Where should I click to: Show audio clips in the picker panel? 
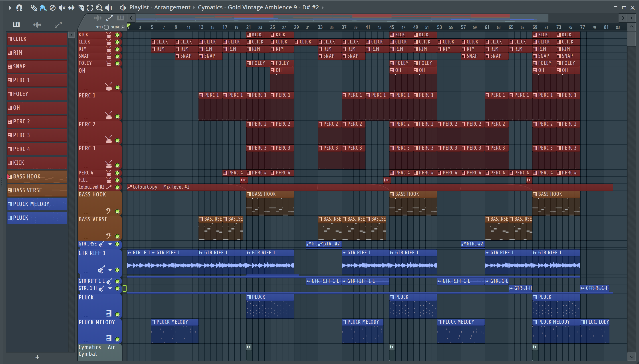point(37,25)
